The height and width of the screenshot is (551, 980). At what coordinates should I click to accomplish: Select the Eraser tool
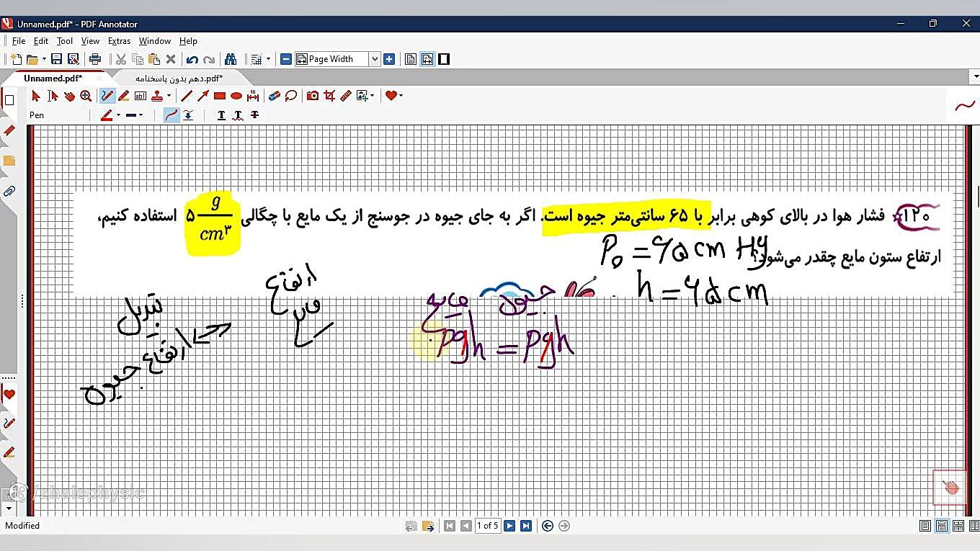pyautogui.click(x=275, y=96)
